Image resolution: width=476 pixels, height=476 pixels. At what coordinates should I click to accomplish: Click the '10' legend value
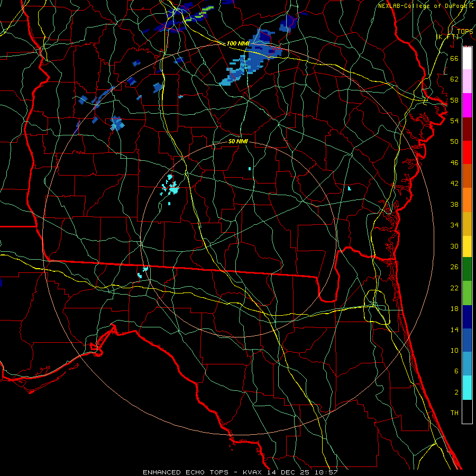(x=454, y=350)
